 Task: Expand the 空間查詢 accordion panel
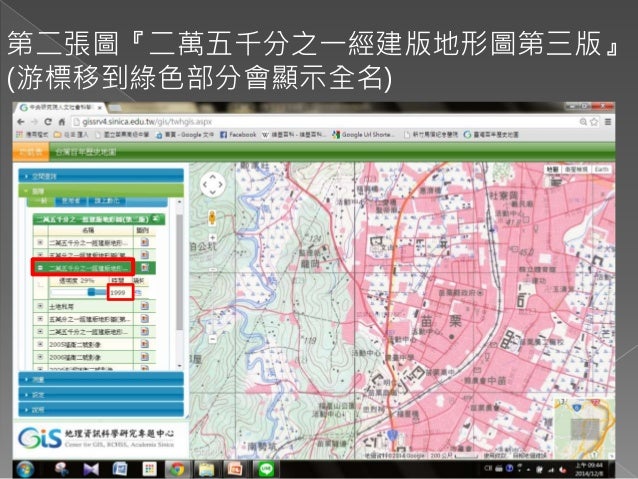coord(101,176)
